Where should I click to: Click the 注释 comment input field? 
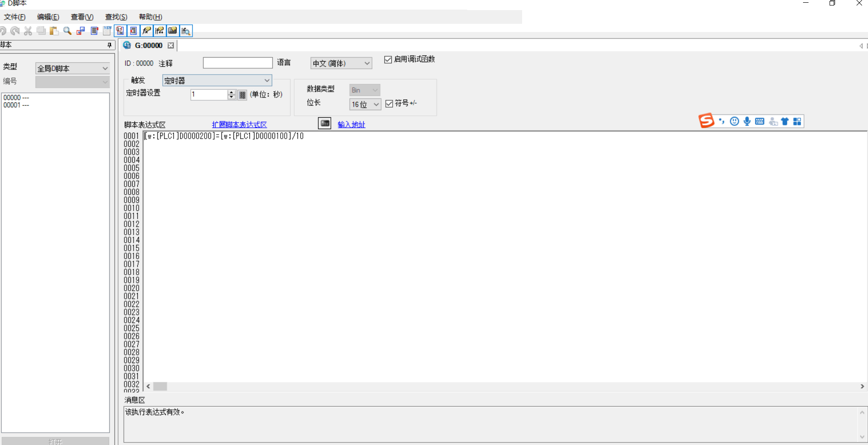click(x=237, y=63)
